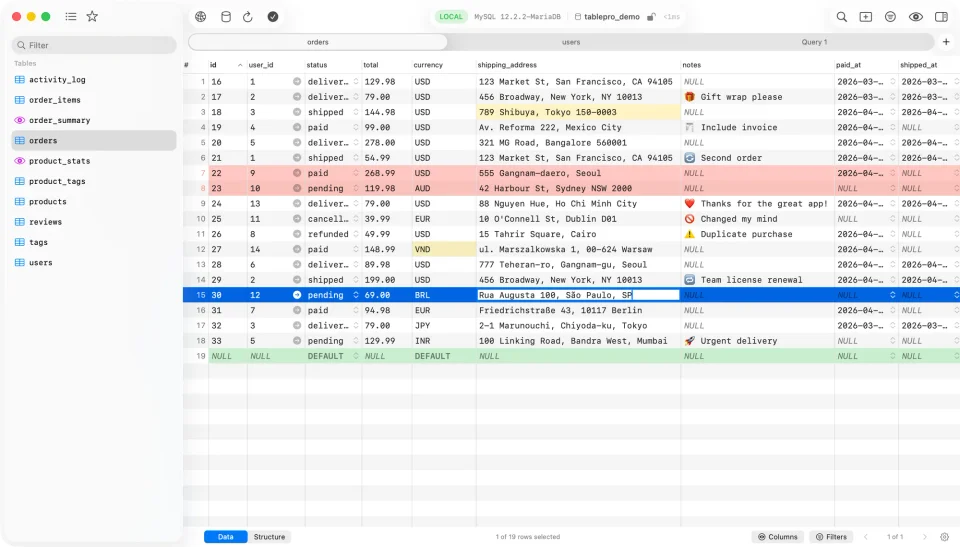Open status dropdown for pending row id 23

[356, 188]
